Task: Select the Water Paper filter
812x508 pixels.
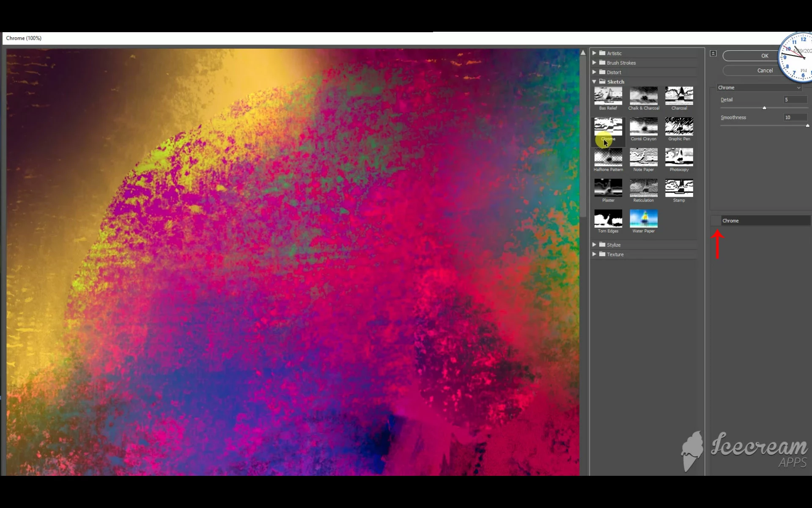Action: (x=643, y=219)
